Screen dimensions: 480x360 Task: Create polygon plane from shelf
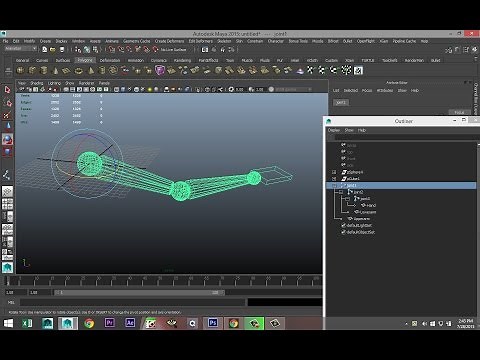67,70
